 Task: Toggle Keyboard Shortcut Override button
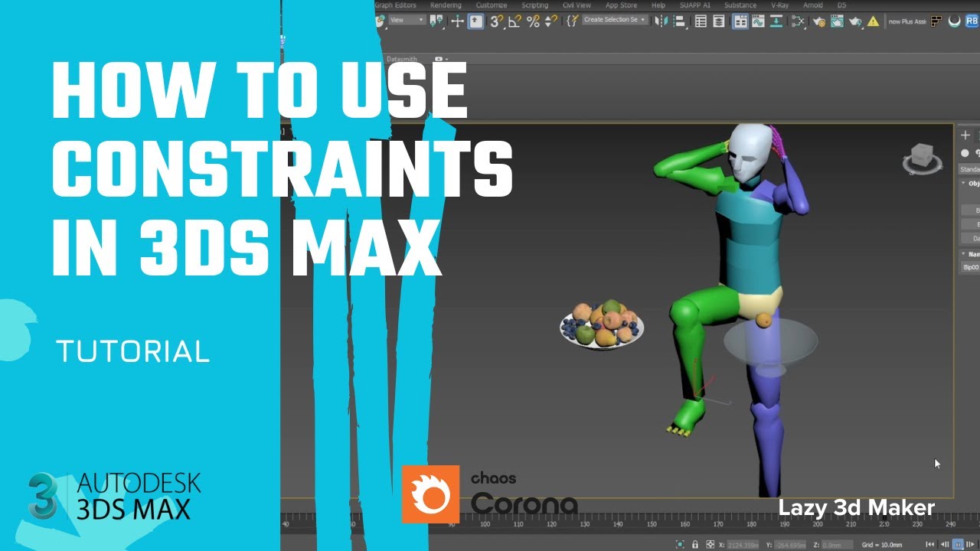point(475,21)
